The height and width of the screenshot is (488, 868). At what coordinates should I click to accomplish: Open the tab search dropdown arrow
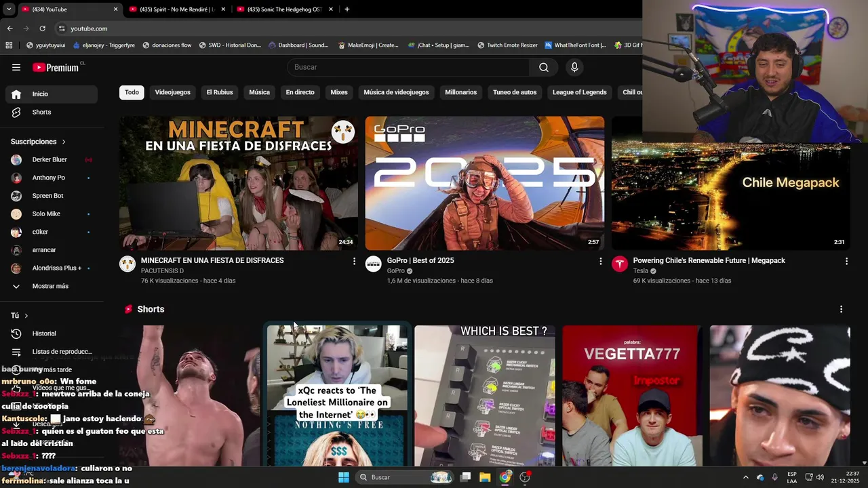tap(9, 9)
